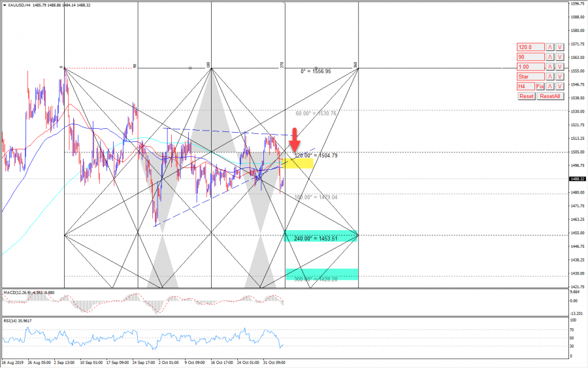Screen dimensions: 588x368
Task: Decrease the 90 value with down arrow
Action: point(559,57)
